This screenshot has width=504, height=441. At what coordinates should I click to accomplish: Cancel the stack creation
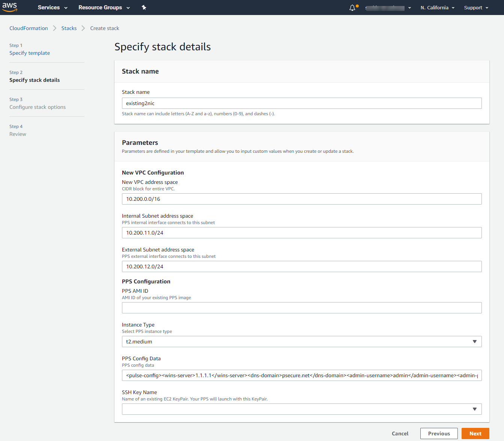click(x=400, y=433)
